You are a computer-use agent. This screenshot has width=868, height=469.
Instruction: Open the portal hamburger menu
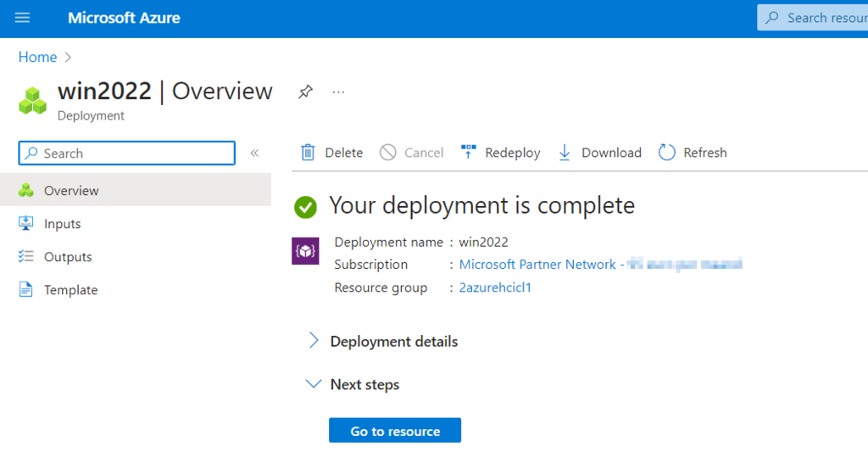point(22,18)
